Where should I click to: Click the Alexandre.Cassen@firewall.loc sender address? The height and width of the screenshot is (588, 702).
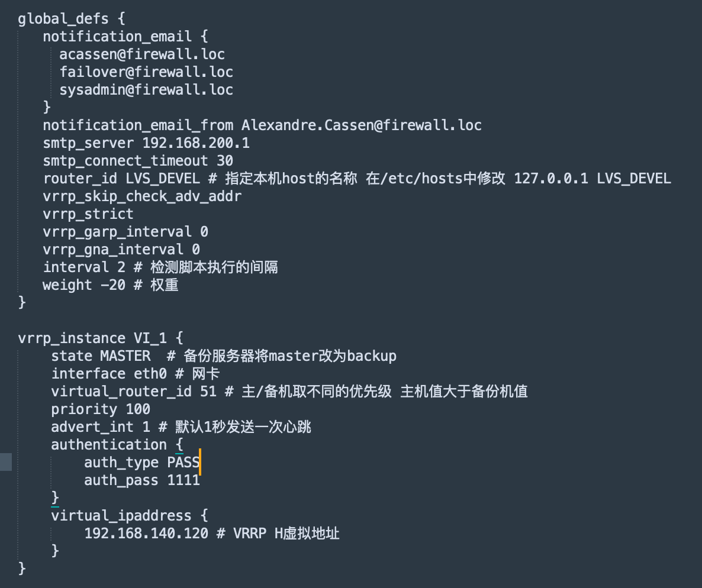[361, 125]
